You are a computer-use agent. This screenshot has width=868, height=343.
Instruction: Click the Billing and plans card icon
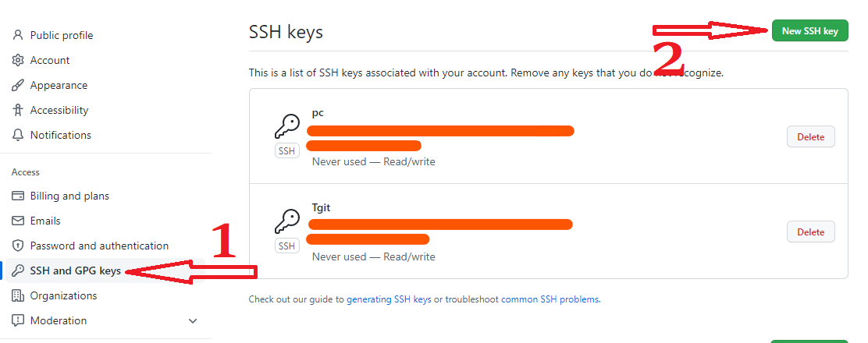tap(18, 196)
